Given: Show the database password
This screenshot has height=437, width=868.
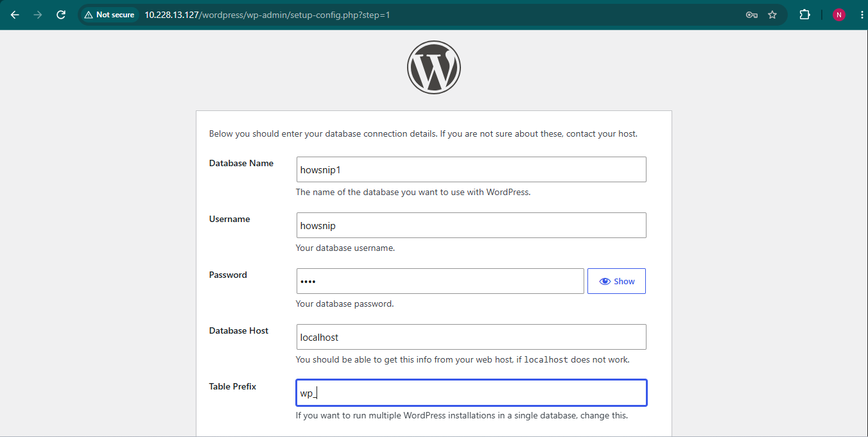Looking at the screenshot, I should pyautogui.click(x=616, y=281).
